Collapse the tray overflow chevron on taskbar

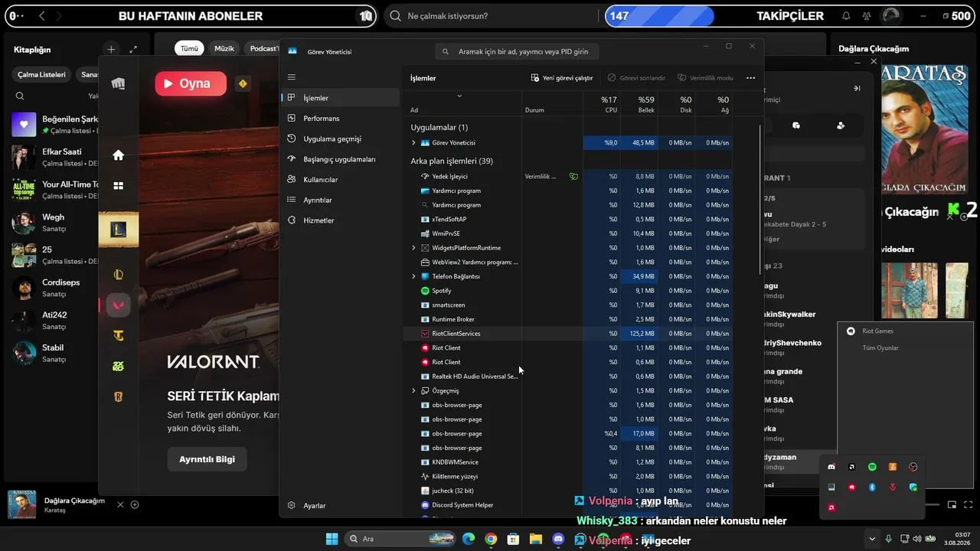(x=871, y=539)
